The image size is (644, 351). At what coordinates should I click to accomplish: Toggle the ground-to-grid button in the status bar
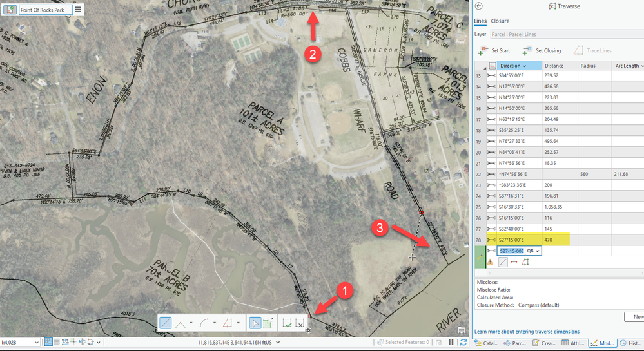[91, 342]
